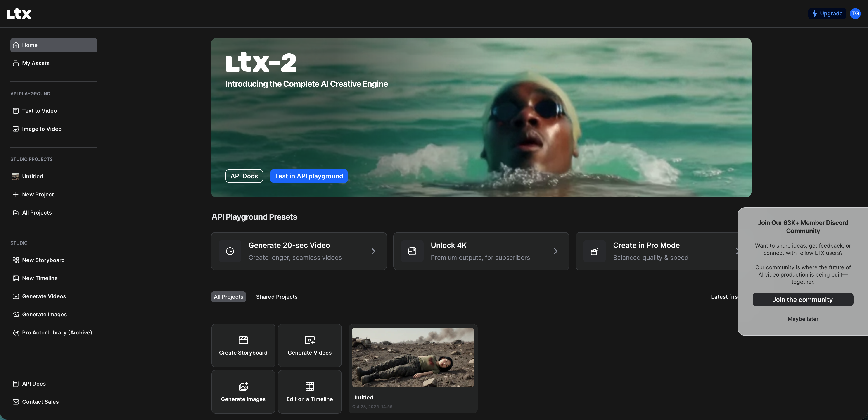Open the Latest first sort dropdown

pyautogui.click(x=724, y=297)
